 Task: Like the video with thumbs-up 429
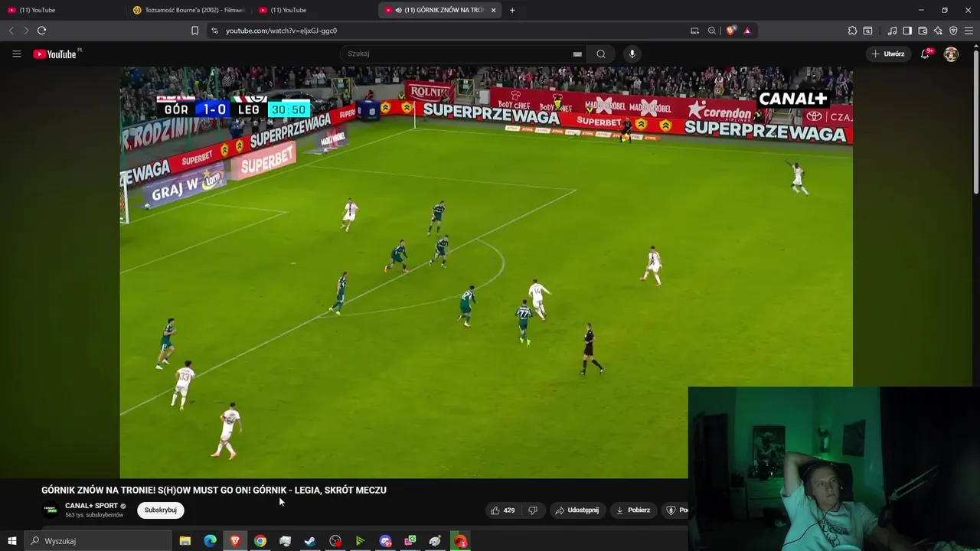click(502, 510)
